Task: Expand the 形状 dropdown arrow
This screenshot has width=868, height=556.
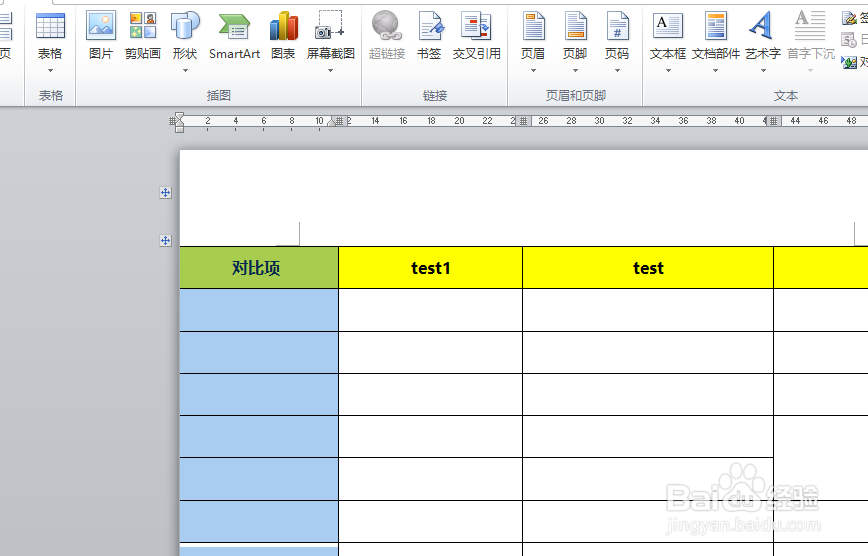Action: 185,70
